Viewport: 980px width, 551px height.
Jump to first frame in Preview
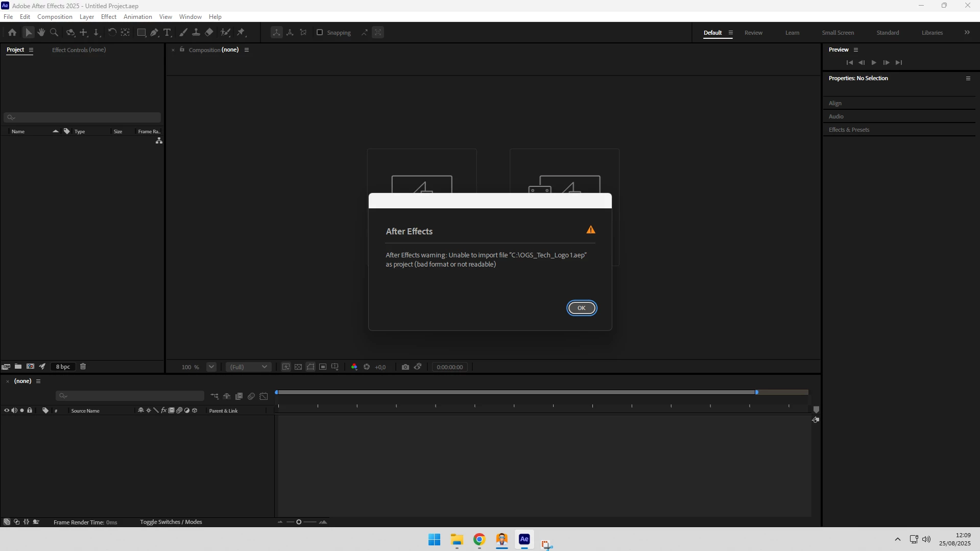click(849, 63)
